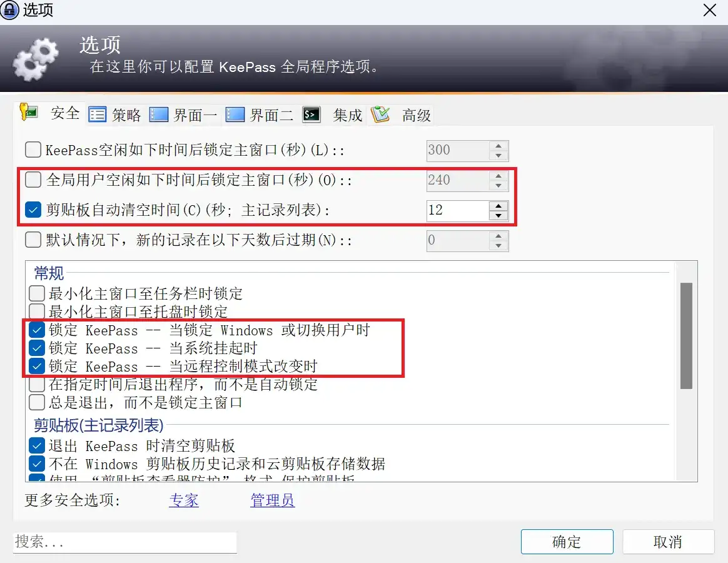Screen dimensions: 728x563
Task: Click the 高级 tab checklist icon
Action: (380, 114)
